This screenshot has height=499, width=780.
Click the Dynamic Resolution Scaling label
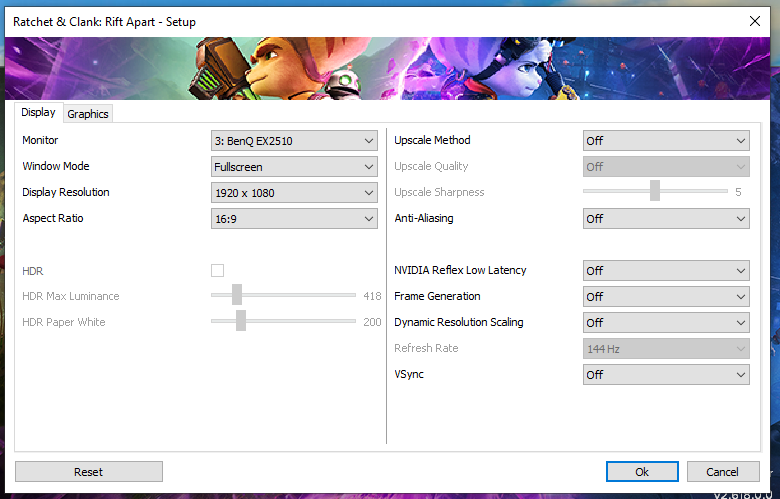459,322
